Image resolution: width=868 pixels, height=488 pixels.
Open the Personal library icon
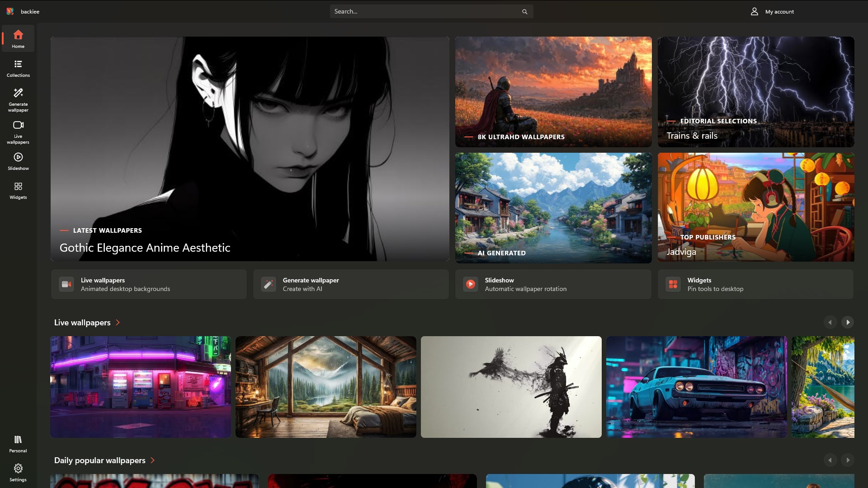[18, 440]
